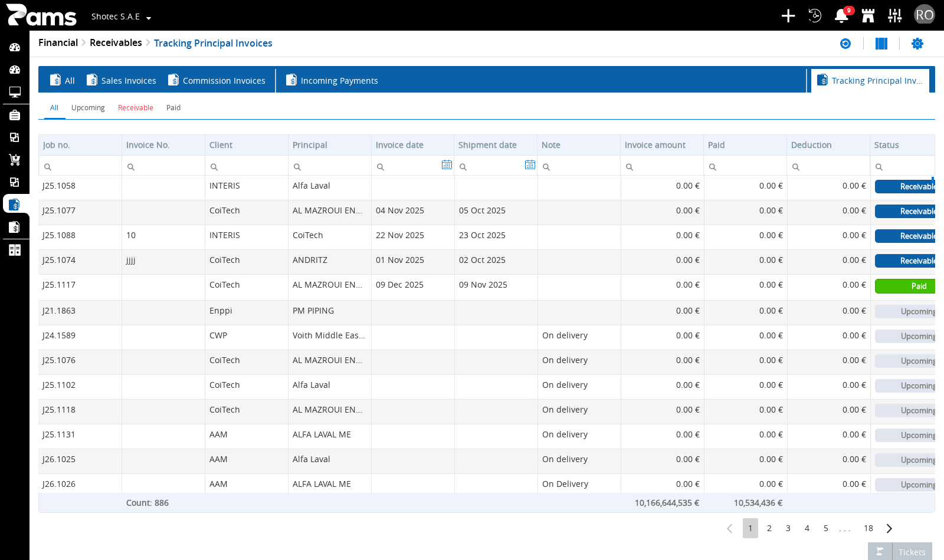Click the blue gear settings icon
This screenshot has width=944, height=560.
[x=917, y=44]
